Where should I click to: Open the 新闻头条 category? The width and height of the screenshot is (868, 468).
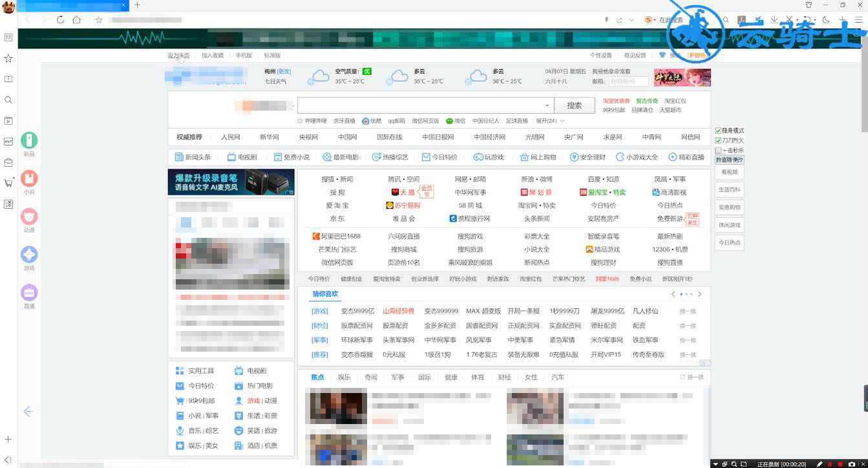point(193,157)
